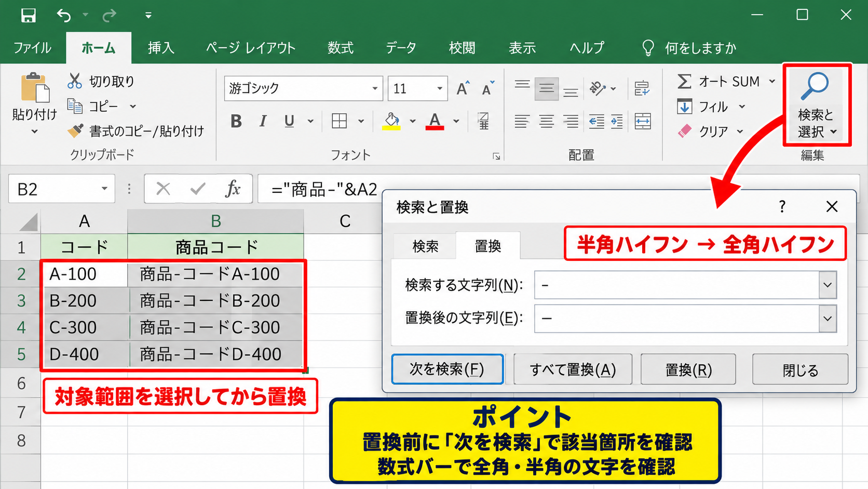Click the 貼り付け paste icon
This screenshot has height=489, width=868.
click(x=35, y=88)
